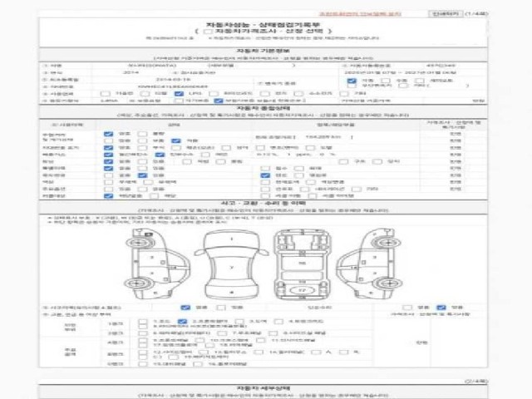Open the red link above the form
The height and width of the screenshot is (399, 532).
(360, 13)
